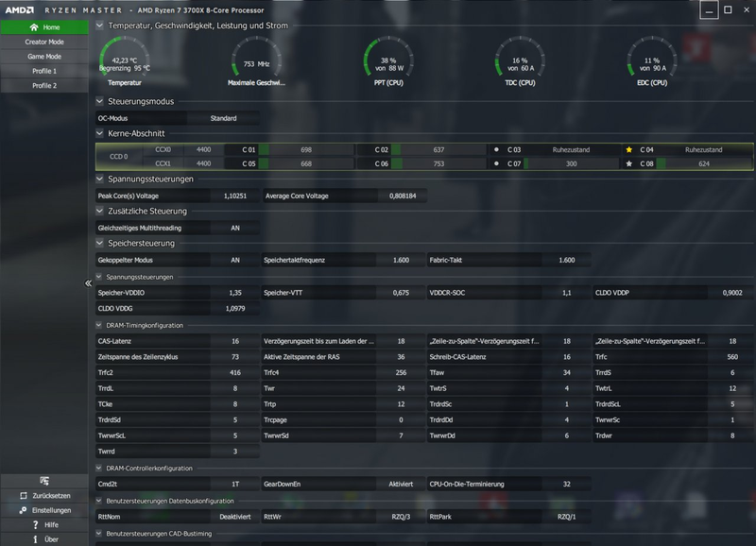Collapse the Steuerungsmodus section

(x=100, y=102)
